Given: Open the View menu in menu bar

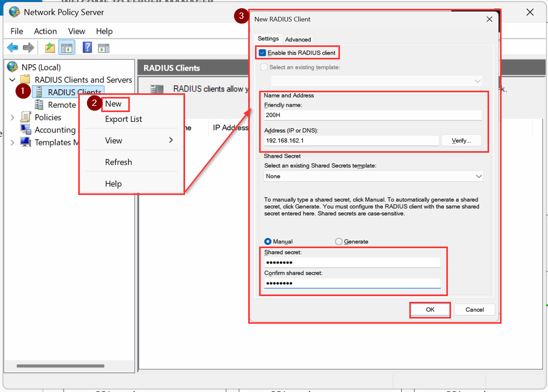Looking at the screenshot, I should [x=77, y=31].
